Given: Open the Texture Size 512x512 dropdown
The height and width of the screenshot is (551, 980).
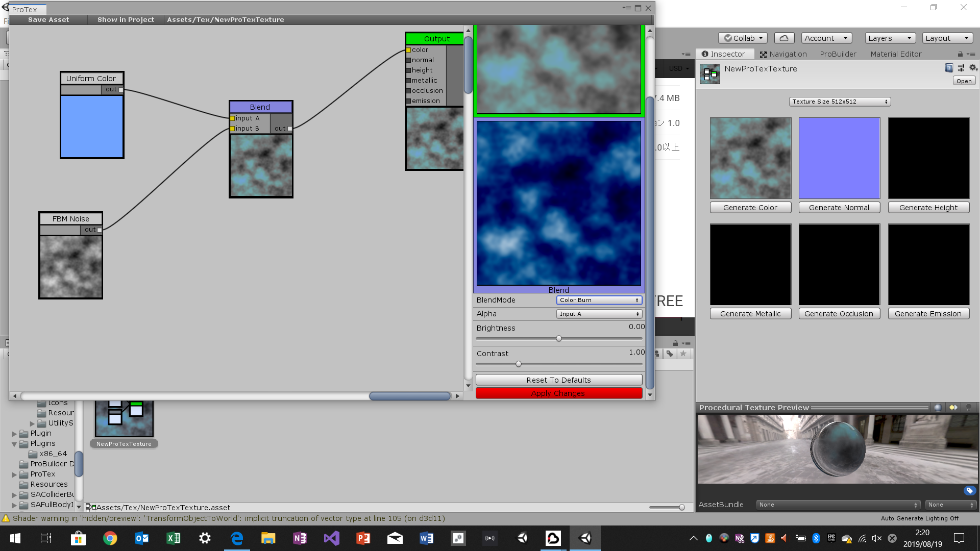Looking at the screenshot, I should [x=840, y=102].
